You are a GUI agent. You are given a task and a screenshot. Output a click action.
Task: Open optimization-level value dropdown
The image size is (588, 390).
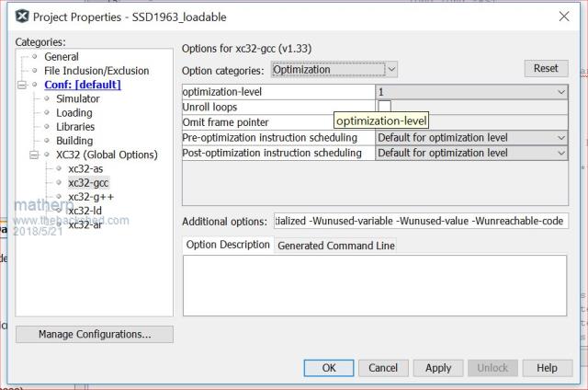[x=471, y=92]
